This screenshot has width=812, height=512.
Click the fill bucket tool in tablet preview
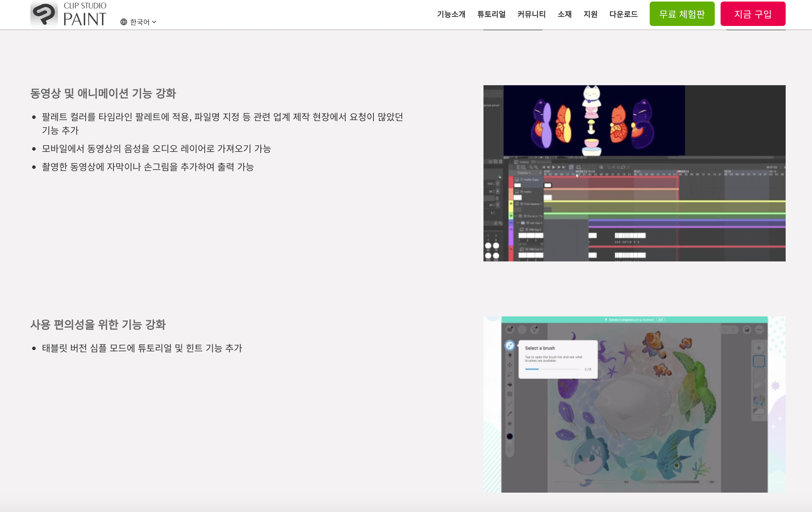point(510,385)
